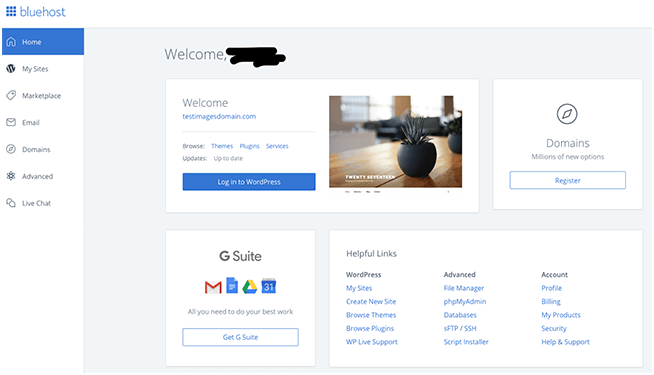Click the compass icon beside Domains in sidebar
The width and height of the screenshot is (654, 375).
tap(11, 149)
